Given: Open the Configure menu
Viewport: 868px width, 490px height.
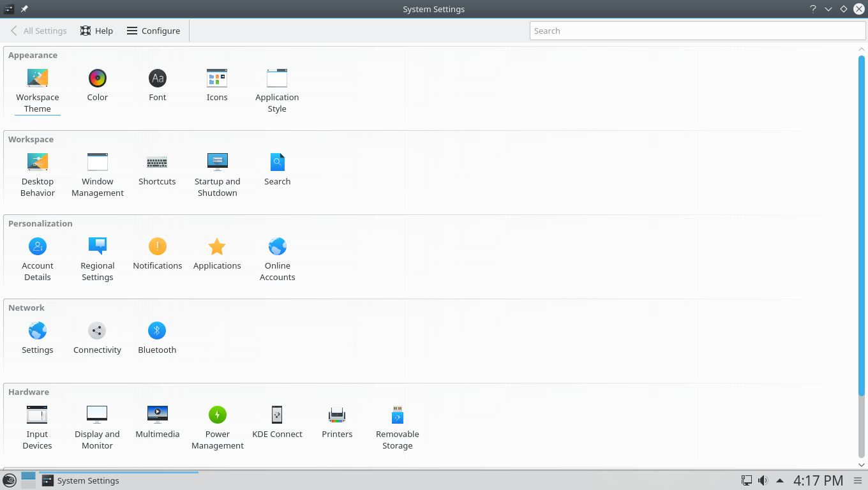Looking at the screenshot, I should 153,31.
